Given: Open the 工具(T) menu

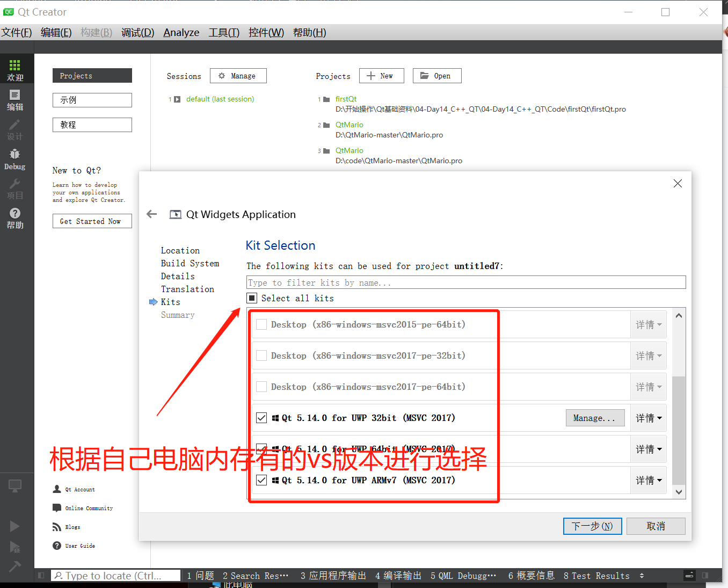Looking at the screenshot, I should (x=224, y=32).
